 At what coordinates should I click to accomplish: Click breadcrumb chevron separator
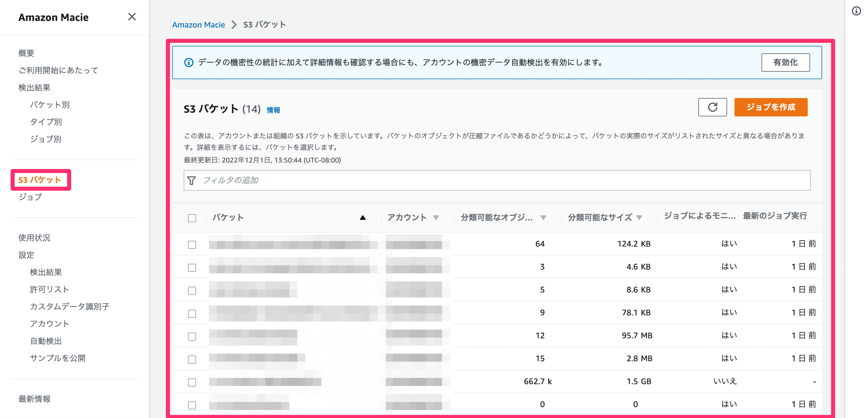coord(234,25)
